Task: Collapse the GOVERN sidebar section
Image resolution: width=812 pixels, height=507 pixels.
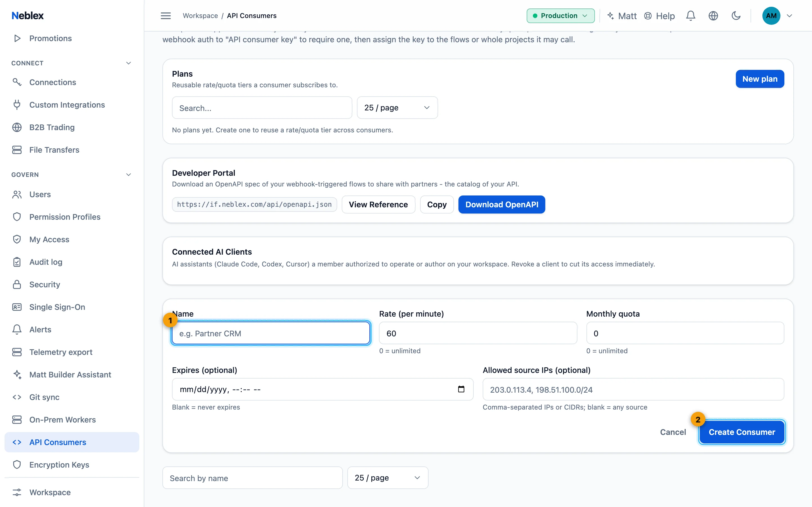Action: click(x=128, y=174)
